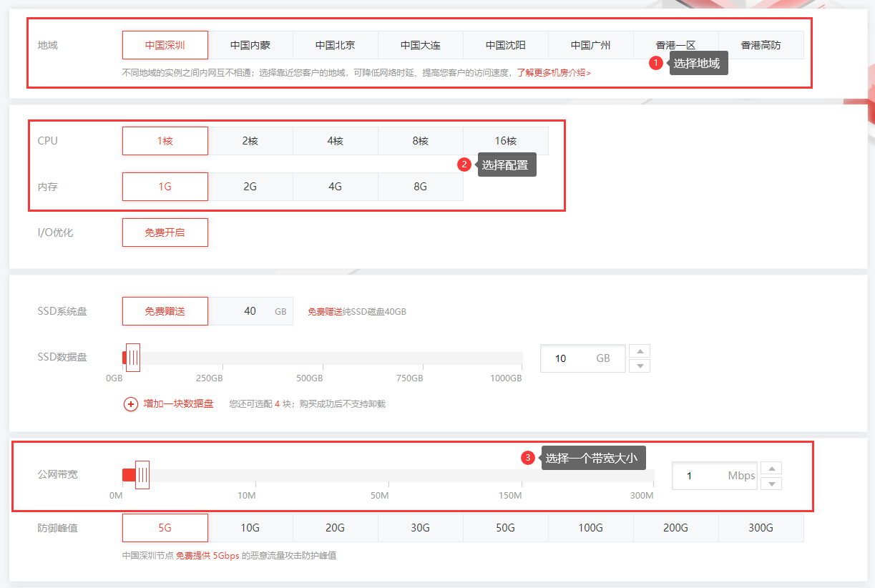Click the up arrow stepper to increase Mbps bandwidth
The height and width of the screenshot is (588, 875).
[x=771, y=467]
